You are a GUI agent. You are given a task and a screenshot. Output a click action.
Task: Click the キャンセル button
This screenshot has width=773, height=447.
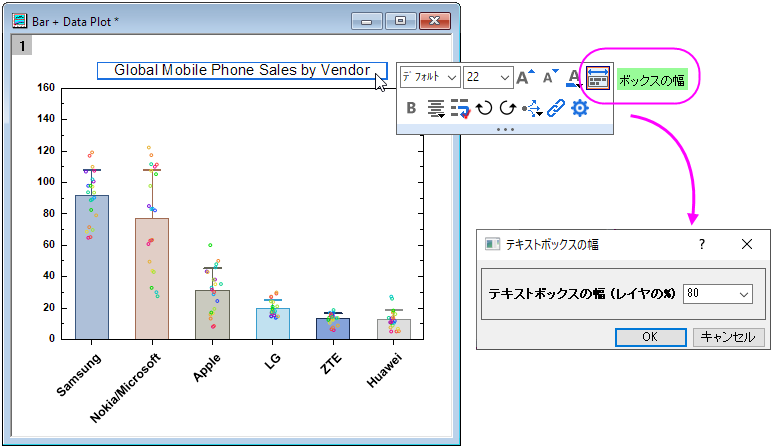point(728,337)
